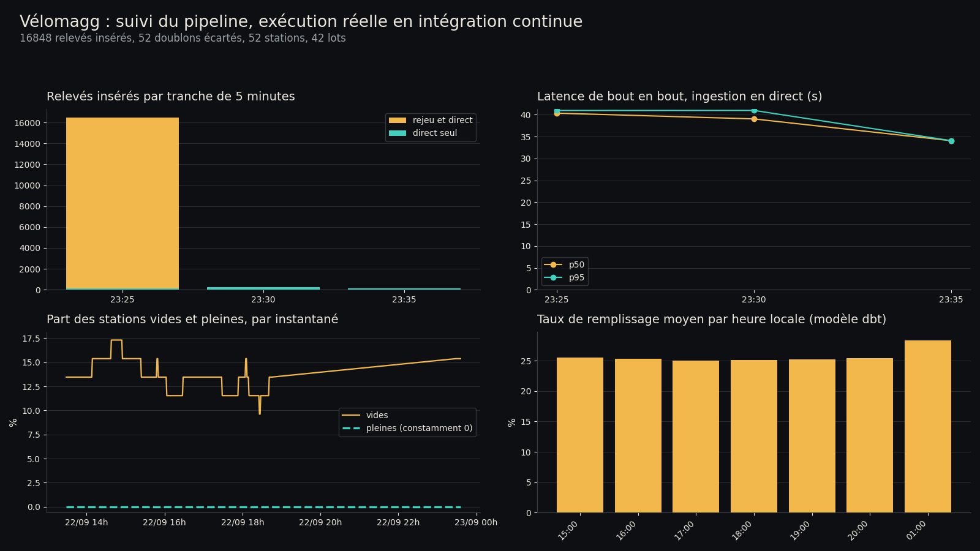The image size is (980, 551).
Task: Click the 25 tick on the fill-rate axis
Action: click(x=526, y=361)
